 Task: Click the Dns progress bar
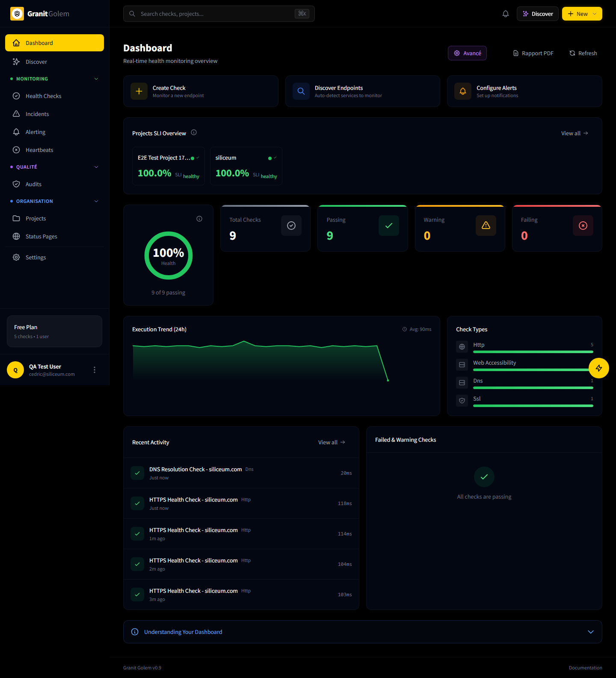pos(533,388)
